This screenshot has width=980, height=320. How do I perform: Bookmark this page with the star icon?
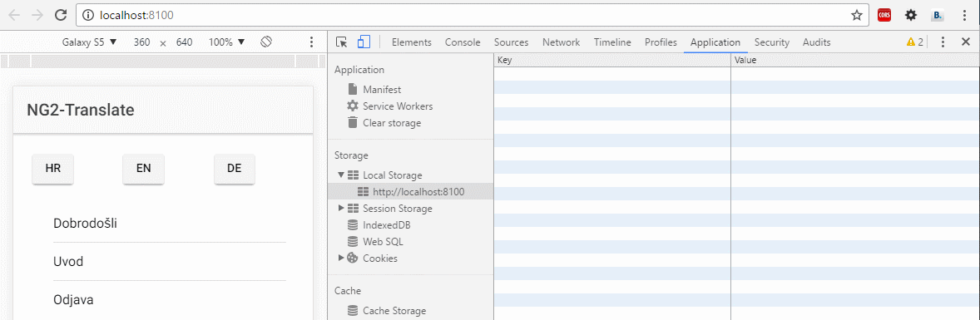coord(856,15)
